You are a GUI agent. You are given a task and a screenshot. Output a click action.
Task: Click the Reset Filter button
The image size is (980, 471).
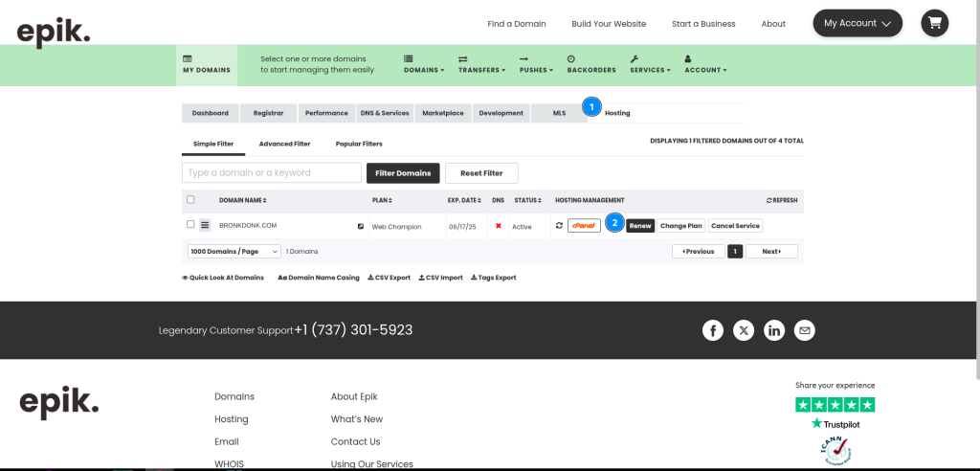pyautogui.click(x=481, y=173)
